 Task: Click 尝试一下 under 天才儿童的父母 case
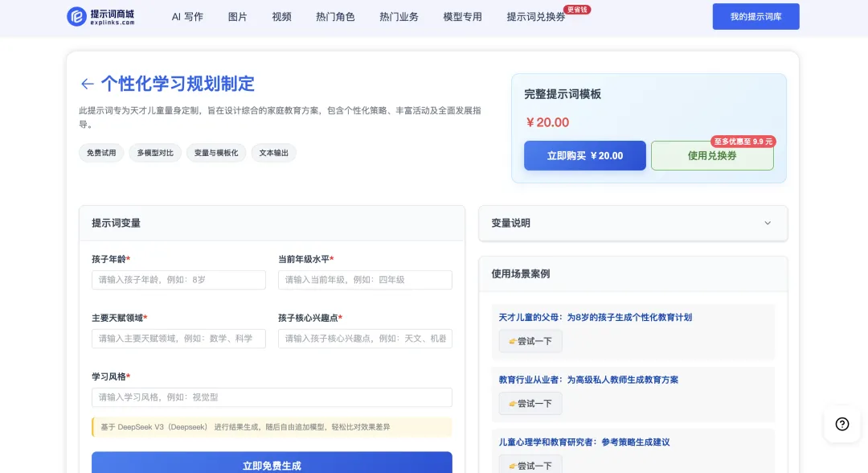point(530,341)
